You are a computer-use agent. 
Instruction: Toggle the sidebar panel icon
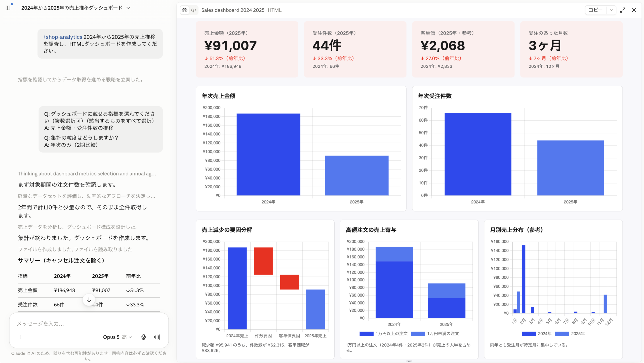click(8, 8)
